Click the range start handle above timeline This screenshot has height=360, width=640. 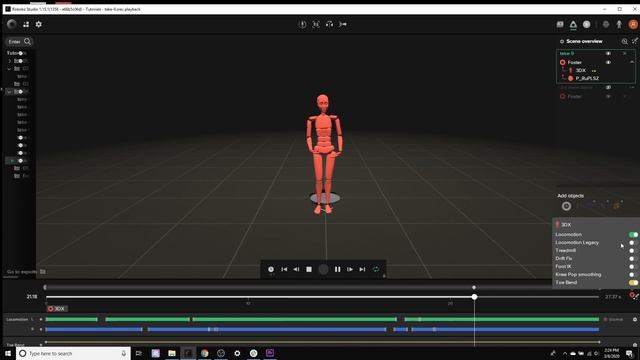45,287
